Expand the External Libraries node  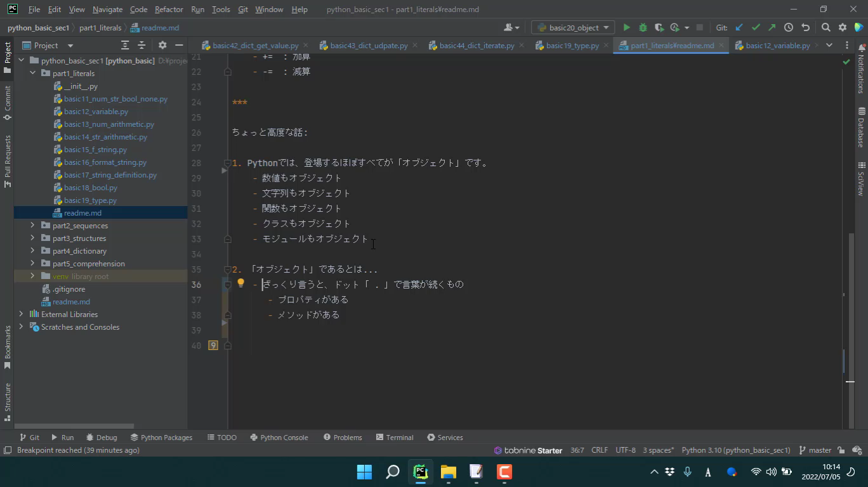[21, 315]
